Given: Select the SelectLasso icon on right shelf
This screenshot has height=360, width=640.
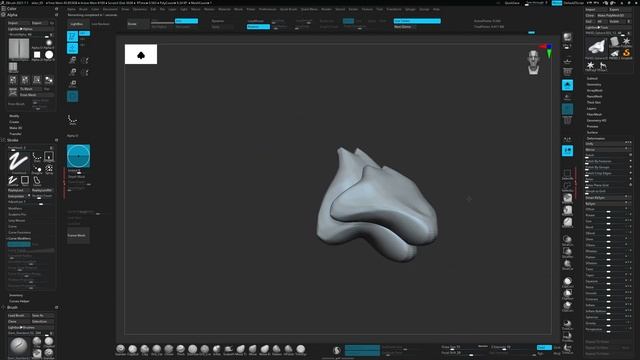Looking at the screenshot, I should click(567, 187).
